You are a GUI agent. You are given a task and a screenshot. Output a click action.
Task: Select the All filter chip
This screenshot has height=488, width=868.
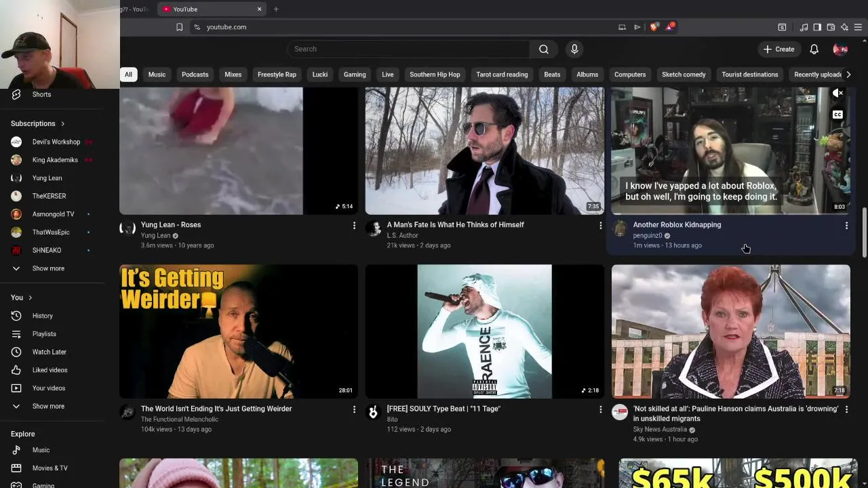[128, 75]
